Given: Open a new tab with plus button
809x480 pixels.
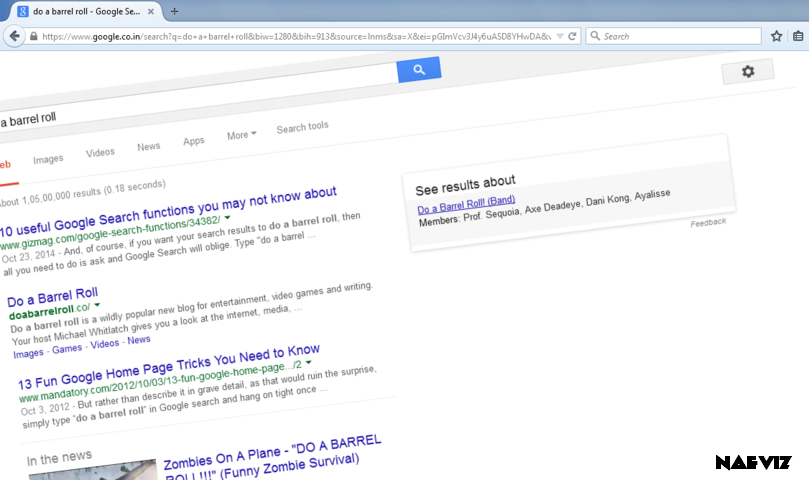Looking at the screenshot, I should point(174,11).
